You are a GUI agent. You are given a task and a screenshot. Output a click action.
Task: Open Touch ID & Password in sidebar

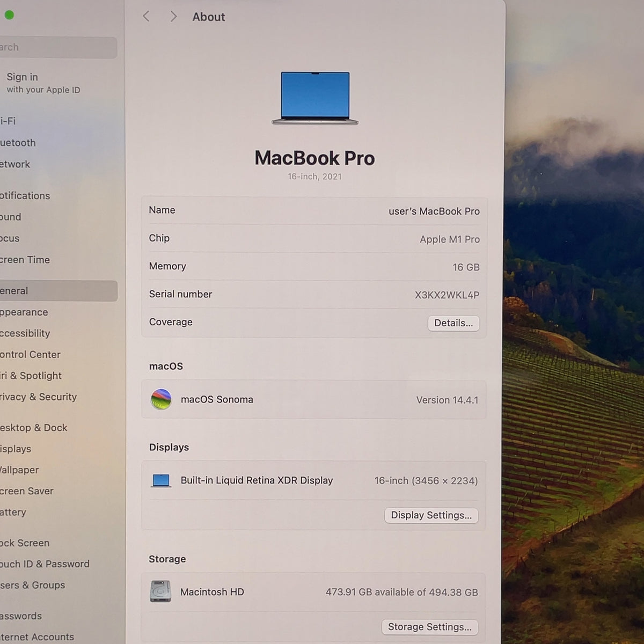(58, 564)
